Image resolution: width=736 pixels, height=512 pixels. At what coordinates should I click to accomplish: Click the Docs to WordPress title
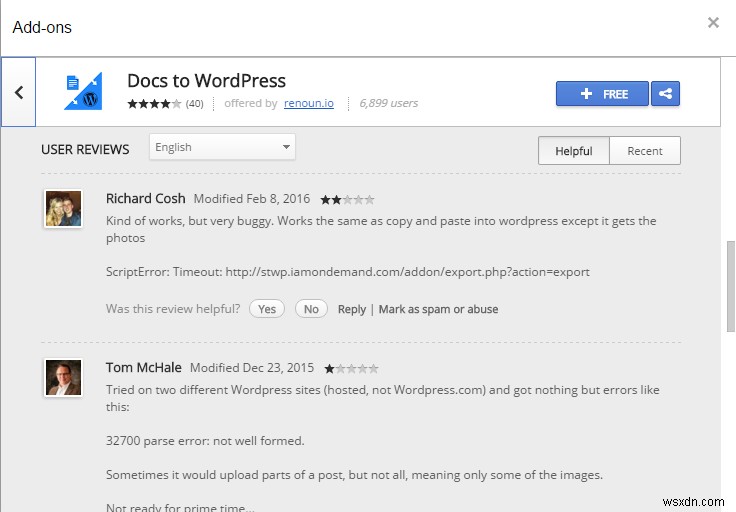(x=206, y=81)
